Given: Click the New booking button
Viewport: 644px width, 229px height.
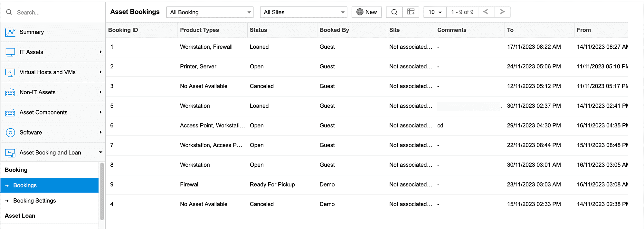Looking at the screenshot, I should pyautogui.click(x=366, y=12).
